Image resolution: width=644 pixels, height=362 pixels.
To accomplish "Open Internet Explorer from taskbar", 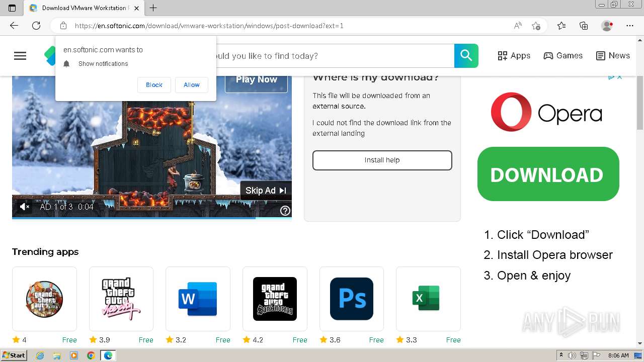I will pyautogui.click(x=40, y=355).
